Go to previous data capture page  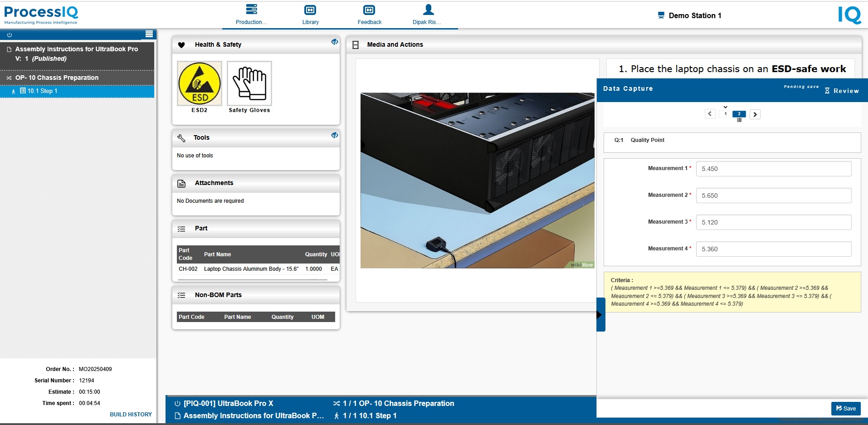click(x=710, y=114)
